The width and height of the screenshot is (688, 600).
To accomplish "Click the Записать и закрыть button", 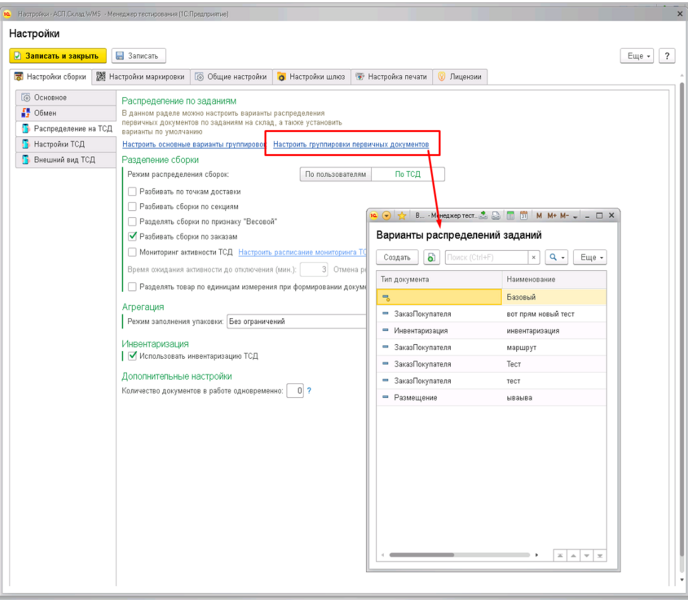I will click(x=57, y=56).
